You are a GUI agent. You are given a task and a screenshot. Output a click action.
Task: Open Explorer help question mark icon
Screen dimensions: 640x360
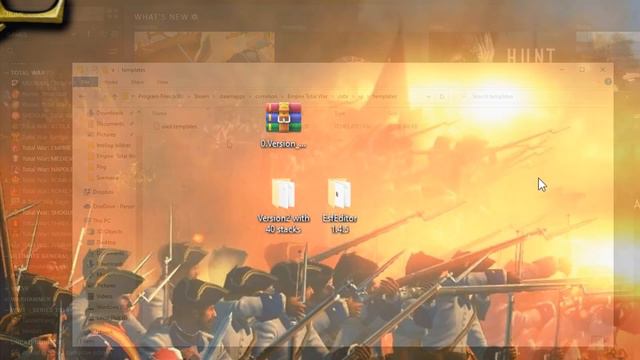pos(608,82)
